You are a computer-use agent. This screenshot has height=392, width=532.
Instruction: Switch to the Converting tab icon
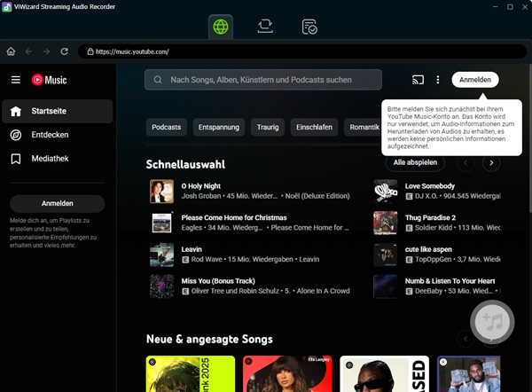pos(265,27)
